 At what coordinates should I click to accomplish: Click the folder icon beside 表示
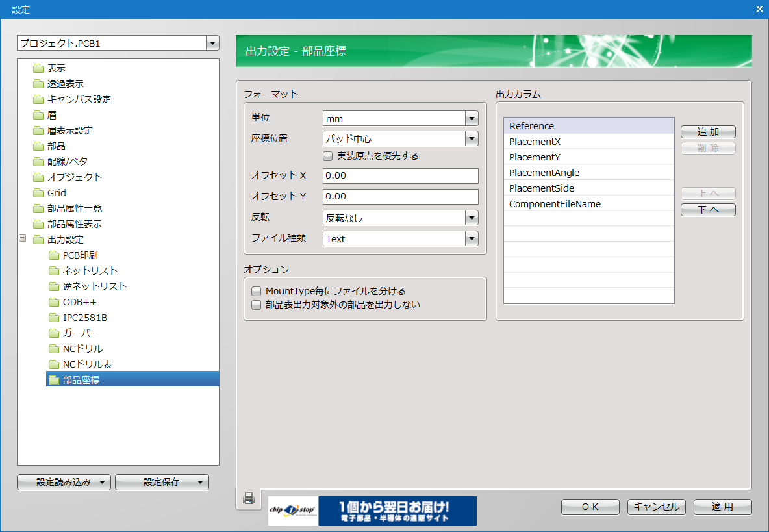coord(38,68)
